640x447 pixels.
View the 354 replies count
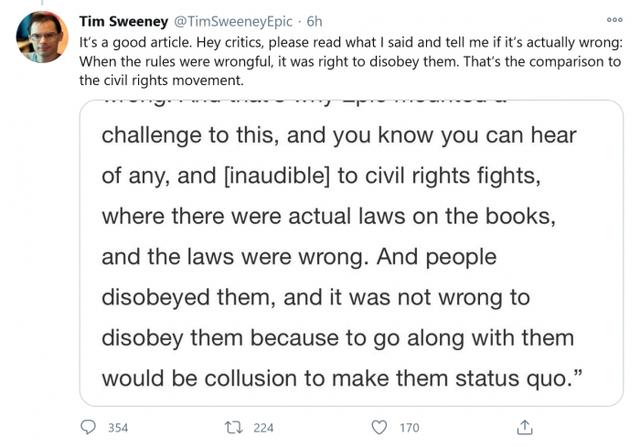point(117,428)
